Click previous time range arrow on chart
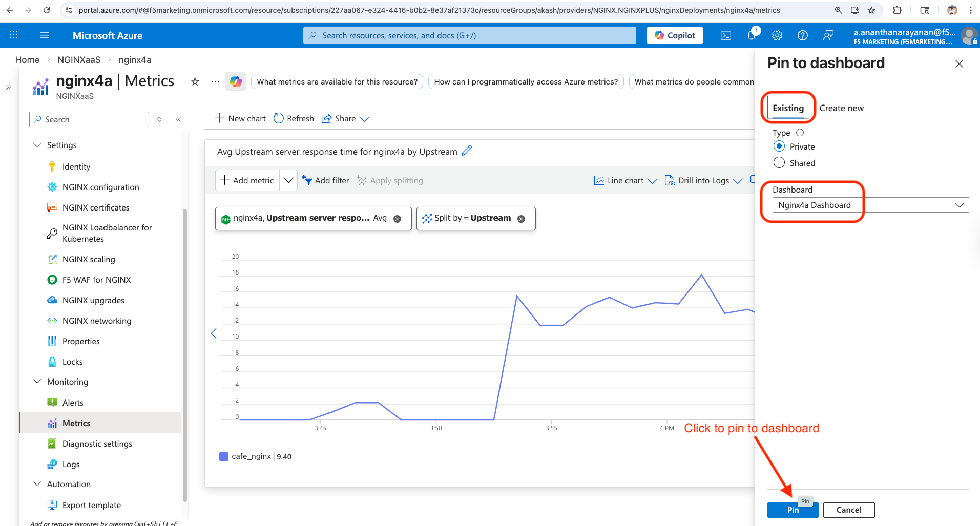The width and height of the screenshot is (980, 526). tap(214, 333)
